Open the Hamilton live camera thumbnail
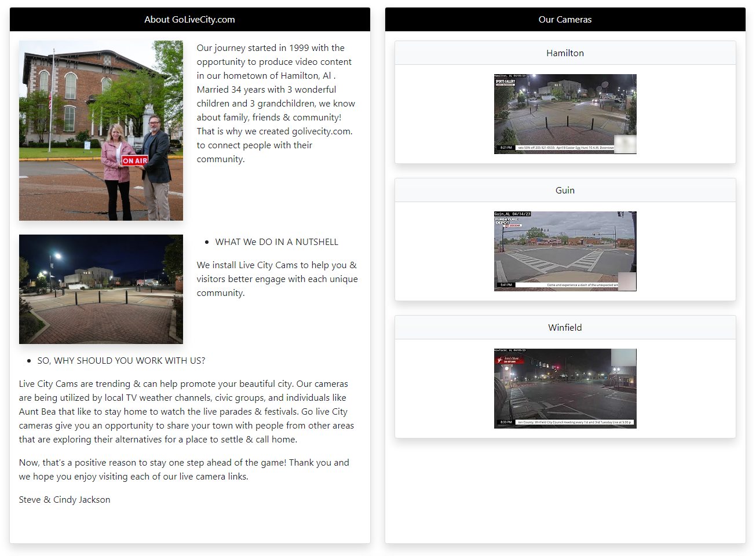756x556 pixels. [565, 114]
